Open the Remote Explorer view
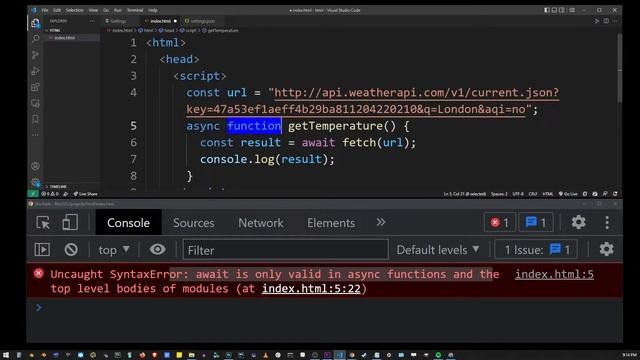Viewport: 640px width, 360px height. [x=36, y=103]
